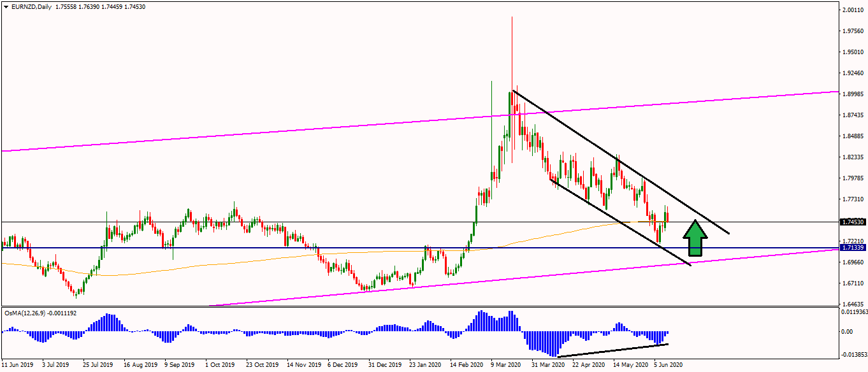Viewport: 868px width, 372px height.
Task: Click the 23 Jan 2020 date label
Action: [x=426, y=365]
